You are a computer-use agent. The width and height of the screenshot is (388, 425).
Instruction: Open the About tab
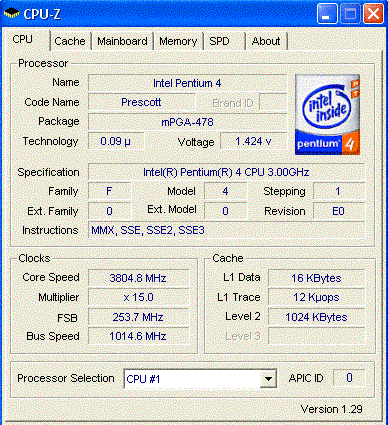(x=266, y=41)
